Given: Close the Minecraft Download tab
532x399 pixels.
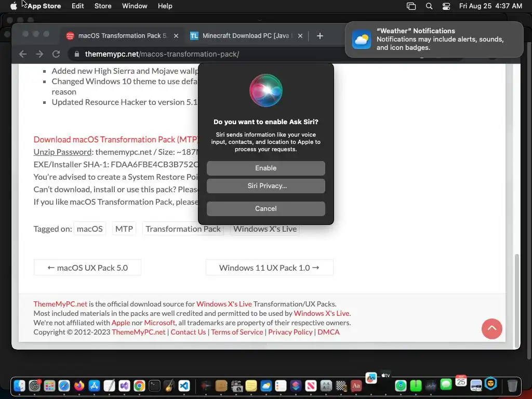Looking at the screenshot, I should point(300,36).
